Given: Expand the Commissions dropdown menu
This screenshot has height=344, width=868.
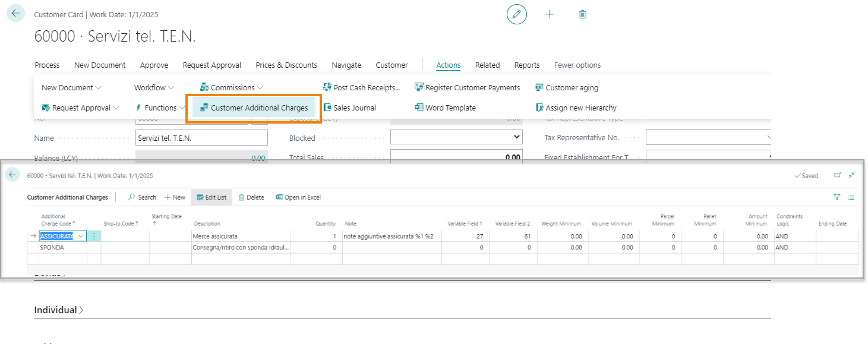Looking at the screenshot, I should point(232,87).
